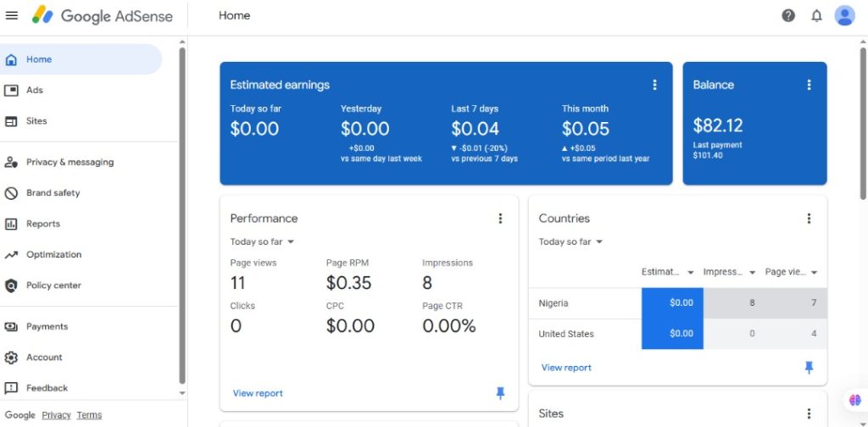Toggle pin on the Countries card
The width and height of the screenshot is (868, 427).
coord(809,367)
